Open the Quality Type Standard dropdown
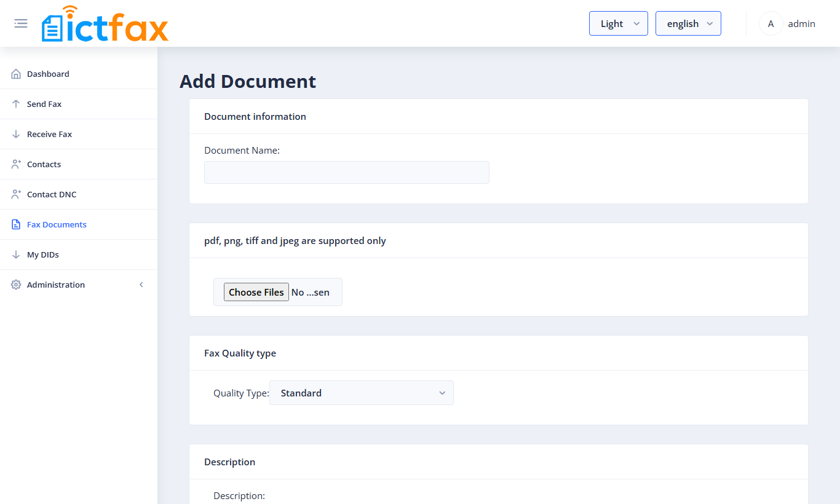 tap(362, 393)
